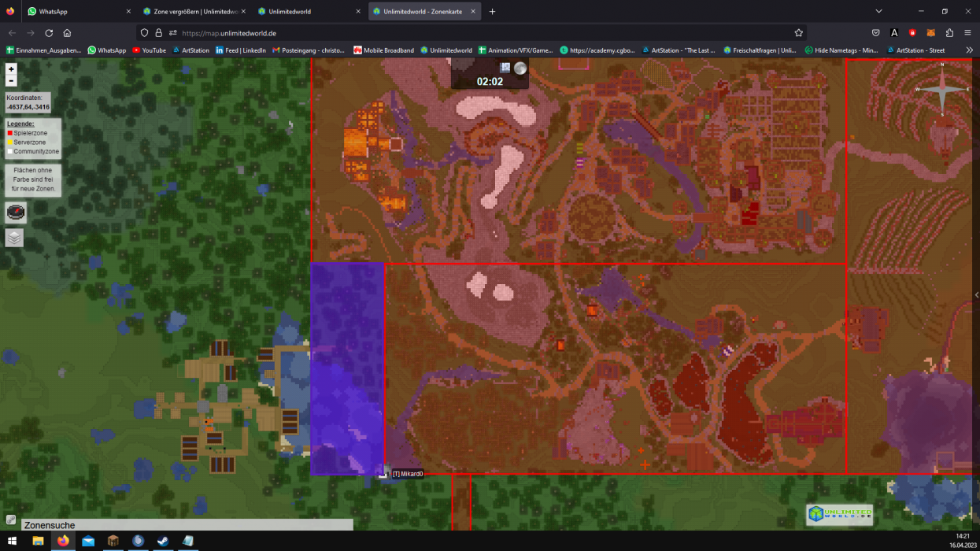Open Einnahmen_Ausgaben bookmark
The width and height of the screenshot is (980, 551).
pos(44,50)
